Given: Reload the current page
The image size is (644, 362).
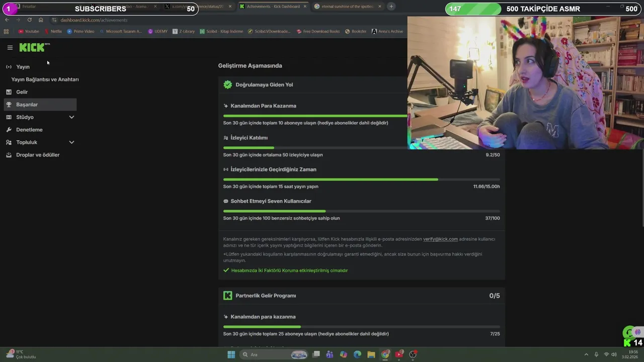Looking at the screenshot, I should coord(29,20).
